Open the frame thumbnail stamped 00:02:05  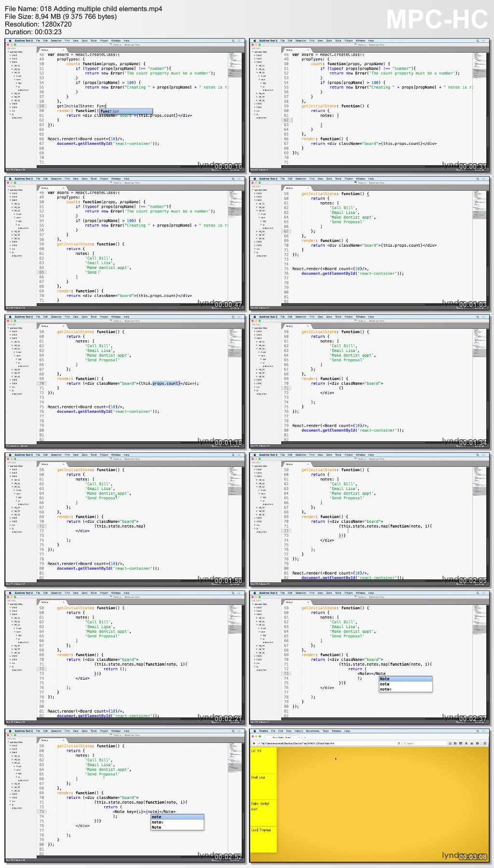click(x=370, y=519)
